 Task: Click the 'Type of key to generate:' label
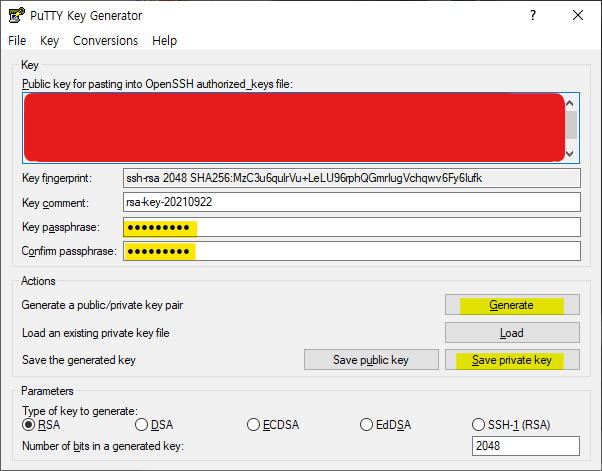tap(80, 411)
